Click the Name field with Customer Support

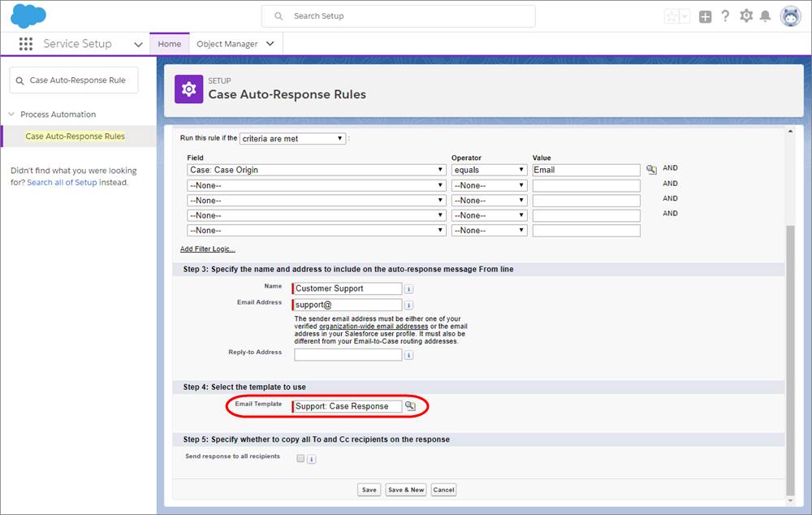pos(347,288)
